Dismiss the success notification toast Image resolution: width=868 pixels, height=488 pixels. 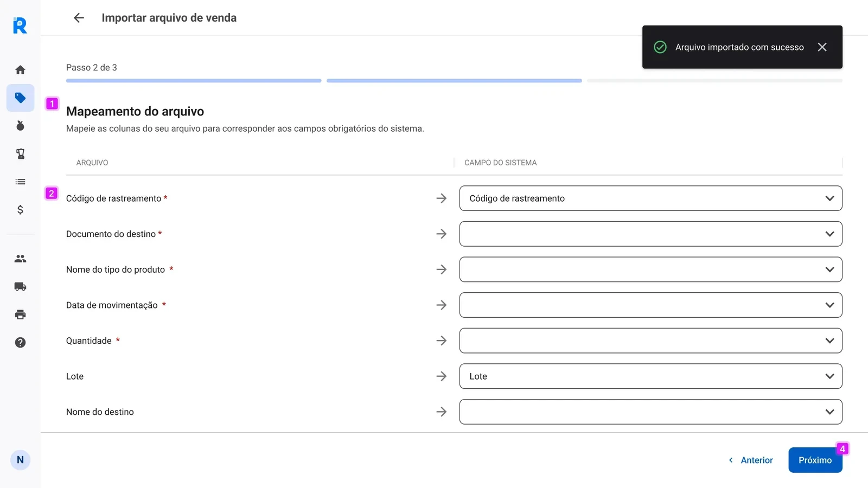coord(822,47)
